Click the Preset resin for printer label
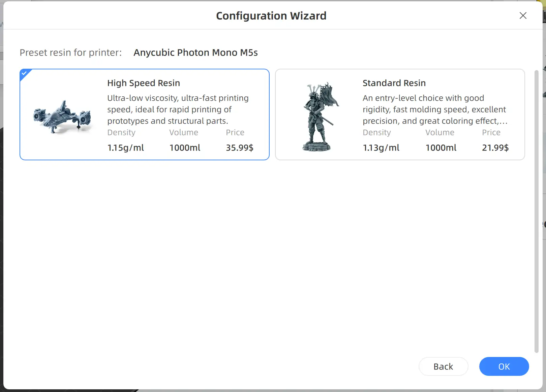Screen dimensions: 546x392 point(71,53)
